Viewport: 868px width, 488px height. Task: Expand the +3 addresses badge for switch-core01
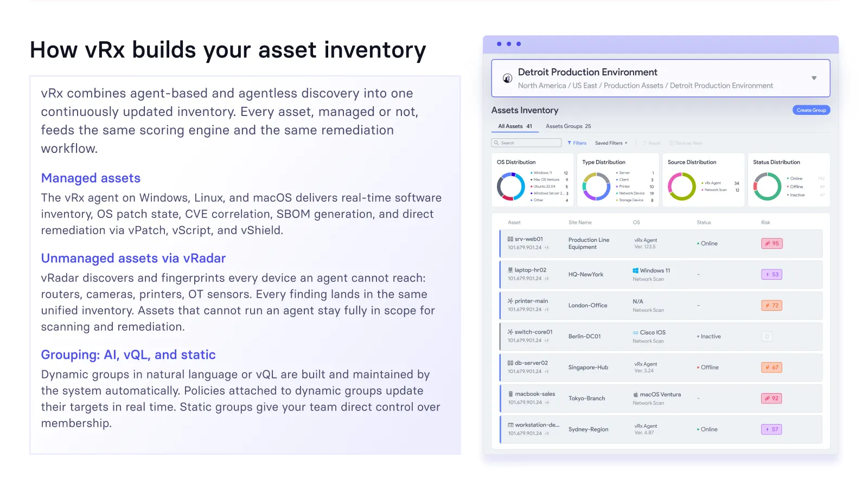pyautogui.click(x=547, y=341)
